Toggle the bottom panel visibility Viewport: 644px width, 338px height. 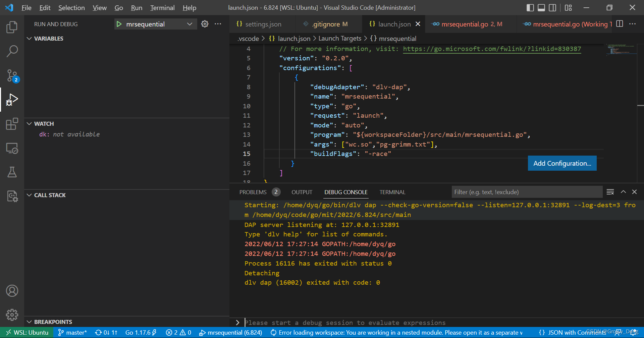(541, 7)
